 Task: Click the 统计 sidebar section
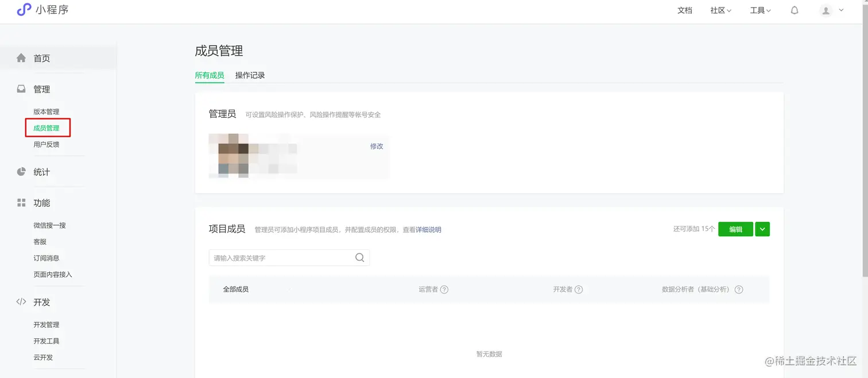[x=42, y=172]
